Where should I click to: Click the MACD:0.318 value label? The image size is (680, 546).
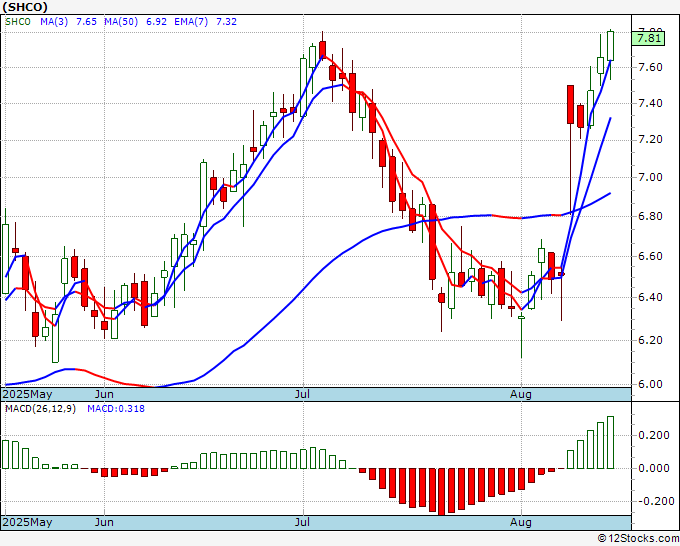tap(116, 409)
